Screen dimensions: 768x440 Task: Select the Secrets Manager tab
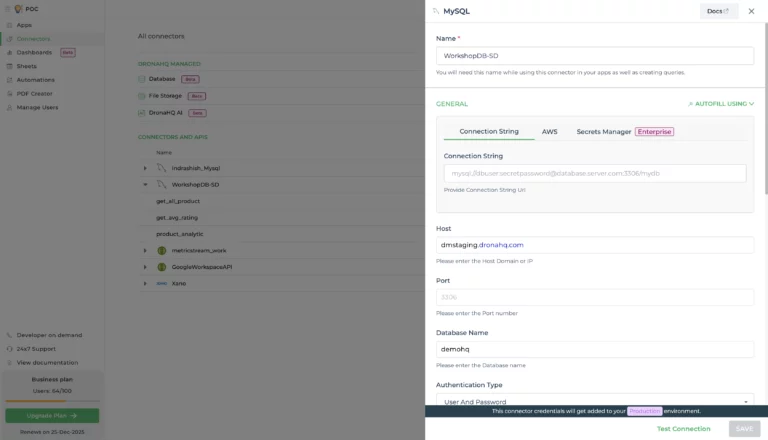[x=604, y=131]
